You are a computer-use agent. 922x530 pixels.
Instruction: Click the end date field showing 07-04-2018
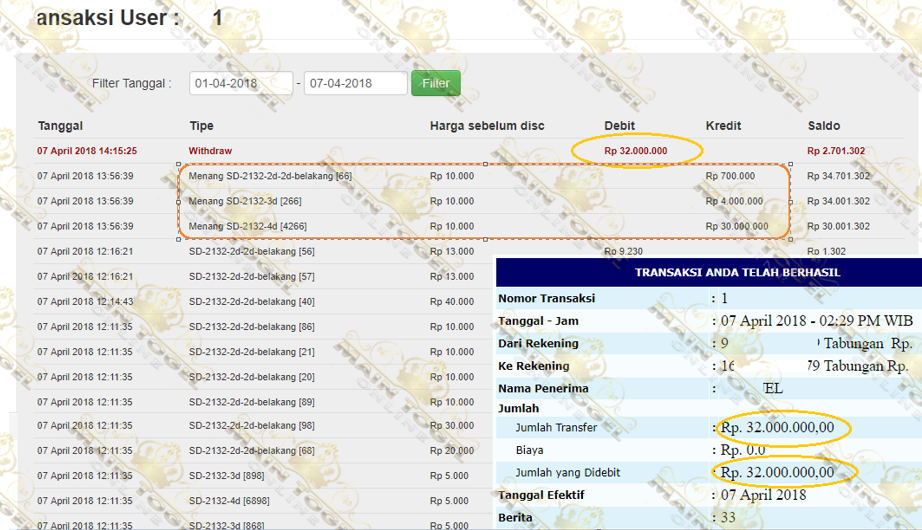[354, 84]
